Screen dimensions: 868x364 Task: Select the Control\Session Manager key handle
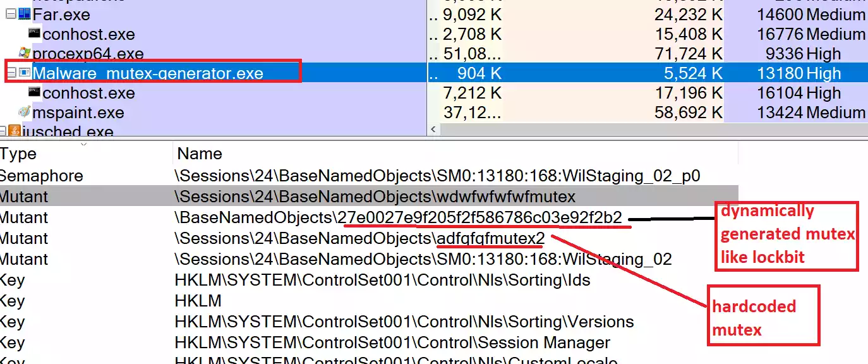[369, 343]
